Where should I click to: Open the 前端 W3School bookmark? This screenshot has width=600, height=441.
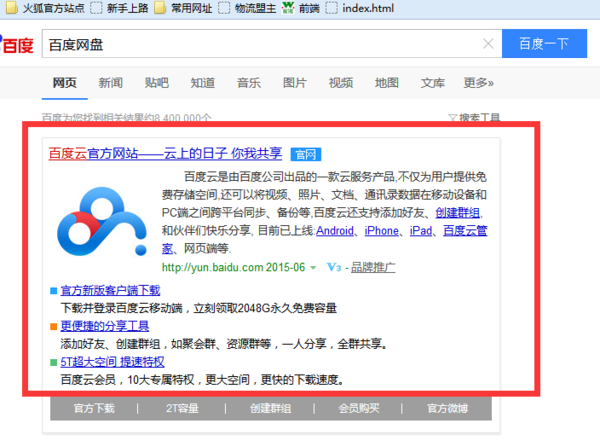pyautogui.click(x=301, y=8)
